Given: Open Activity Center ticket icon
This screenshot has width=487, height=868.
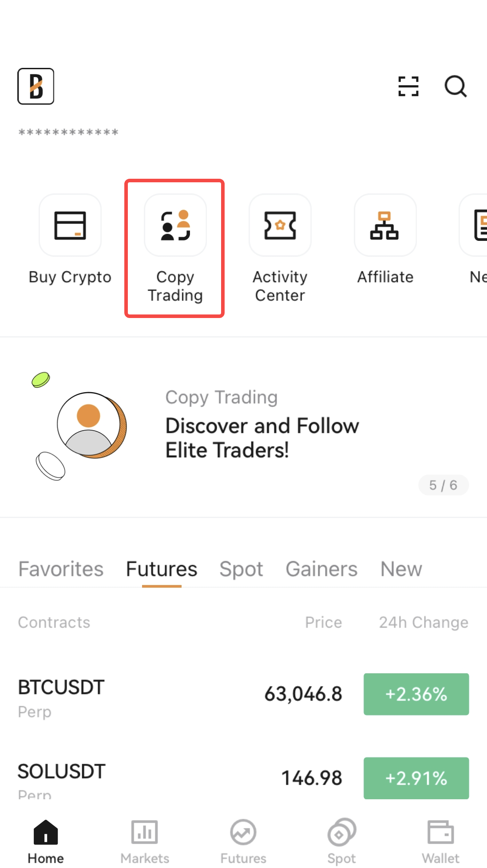Looking at the screenshot, I should [x=280, y=225].
